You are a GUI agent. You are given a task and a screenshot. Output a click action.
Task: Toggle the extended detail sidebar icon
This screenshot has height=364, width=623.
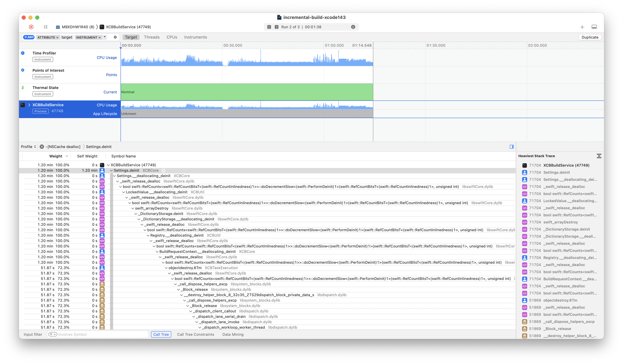pyautogui.click(x=511, y=147)
